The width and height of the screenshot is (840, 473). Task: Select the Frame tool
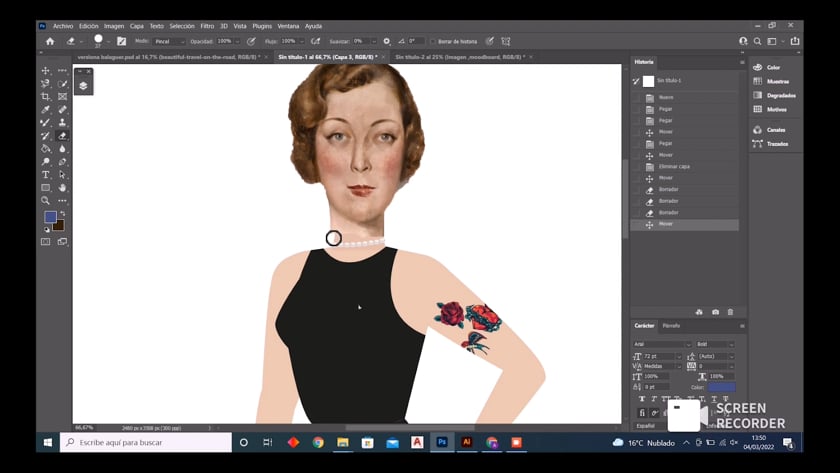62,96
